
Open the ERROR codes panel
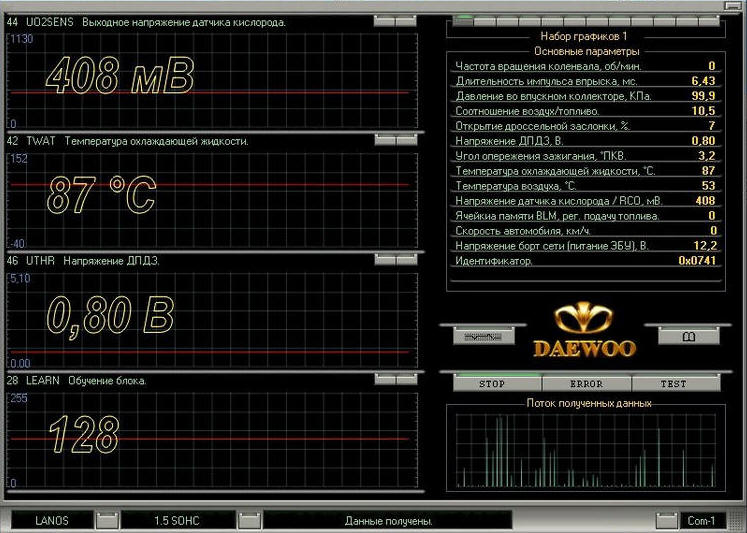tap(586, 384)
